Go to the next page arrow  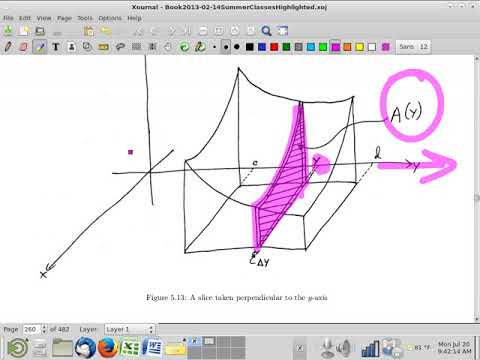[171, 31]
